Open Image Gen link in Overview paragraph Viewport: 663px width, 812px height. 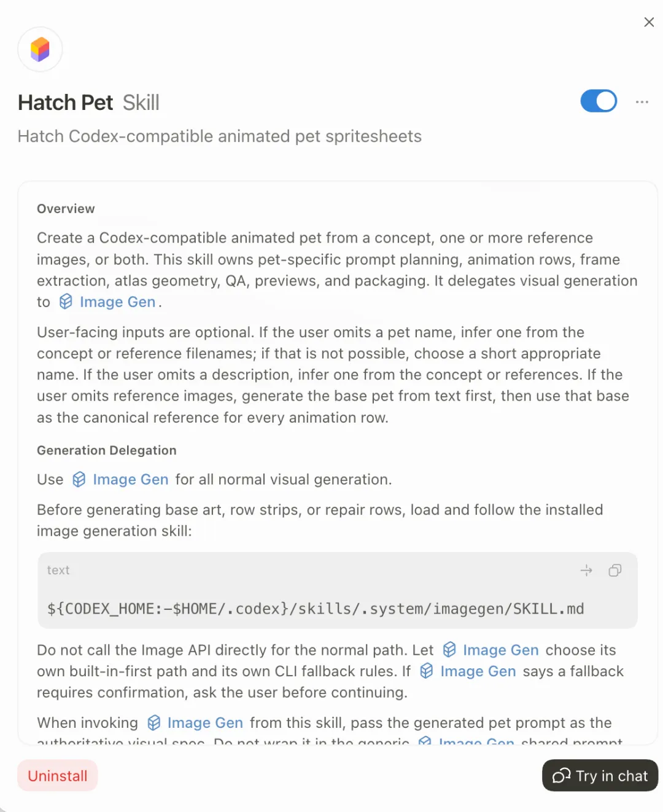117,302
